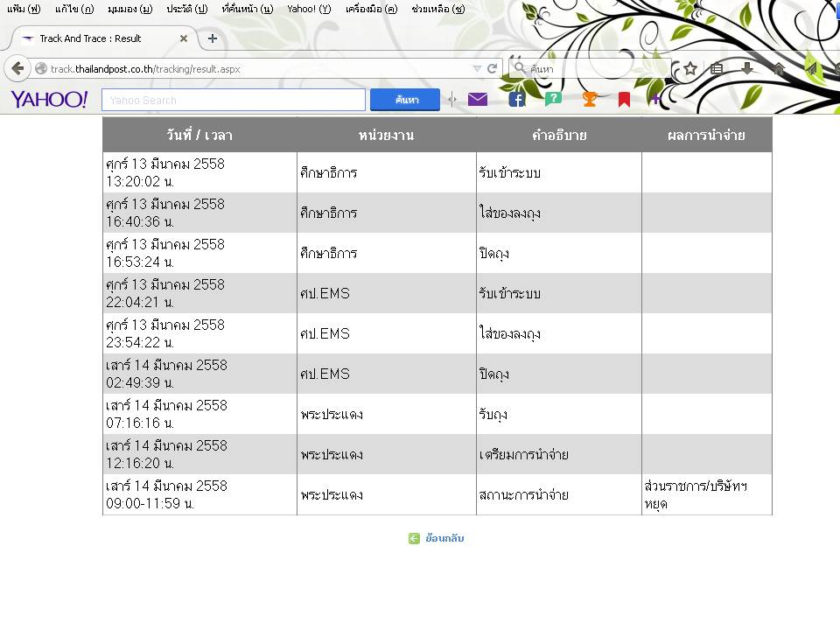Viewport: 840px width, 630px height.
Task: Select the 13:20:02 น. date cell
Action: (199, 172)
